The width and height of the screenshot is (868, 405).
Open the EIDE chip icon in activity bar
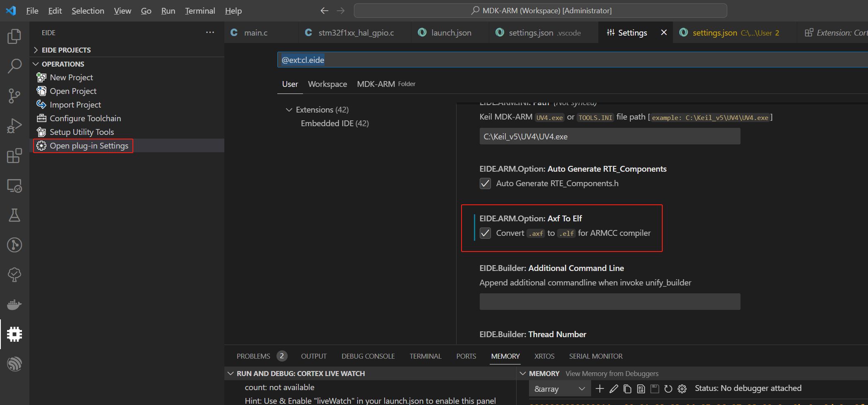point(14,334)
